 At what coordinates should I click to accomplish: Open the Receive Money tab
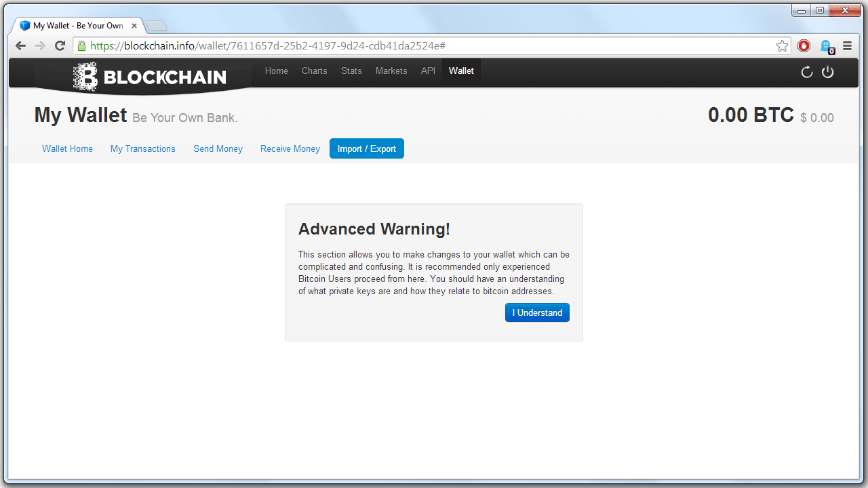290,149
